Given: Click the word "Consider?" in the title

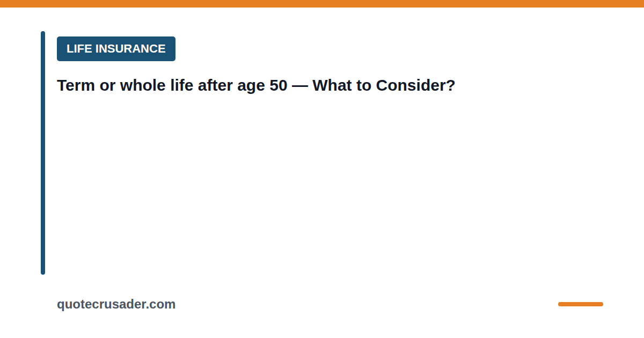Looking at the screenshot, I should pyautogui.click(x=415, y=85).
